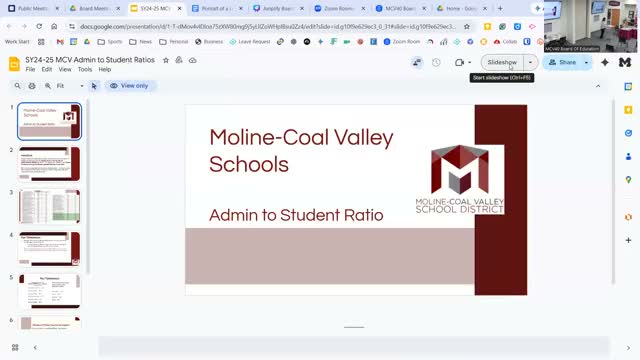Open Google Maps in side panel

click(x=628, y=180)
